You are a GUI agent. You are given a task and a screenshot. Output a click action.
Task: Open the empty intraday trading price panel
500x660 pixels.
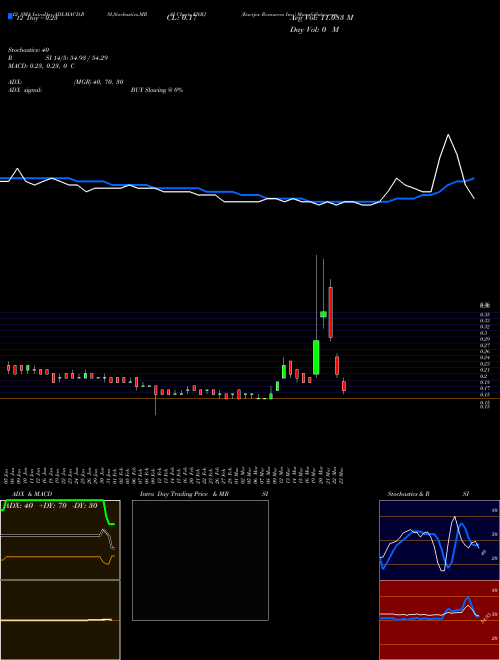pyautogui.click(x=200, y=560)
